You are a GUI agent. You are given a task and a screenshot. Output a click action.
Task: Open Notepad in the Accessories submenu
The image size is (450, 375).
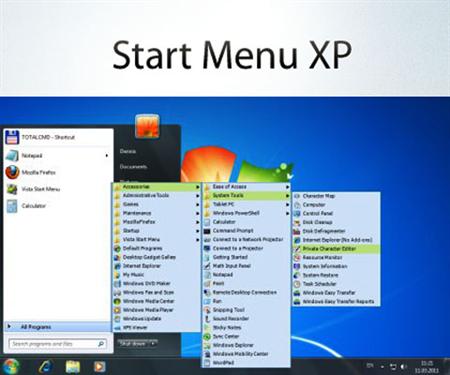(x=247, y=275)
